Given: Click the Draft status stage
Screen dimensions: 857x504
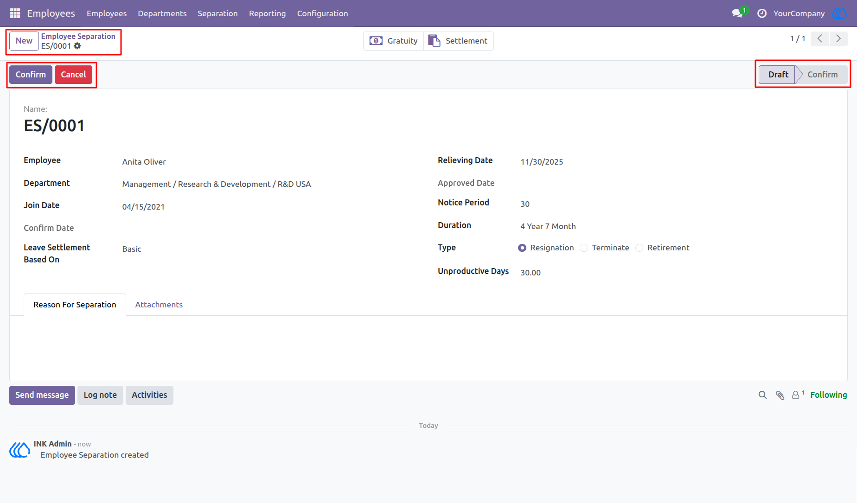Looking at the screenshot, I should (778, 75).
